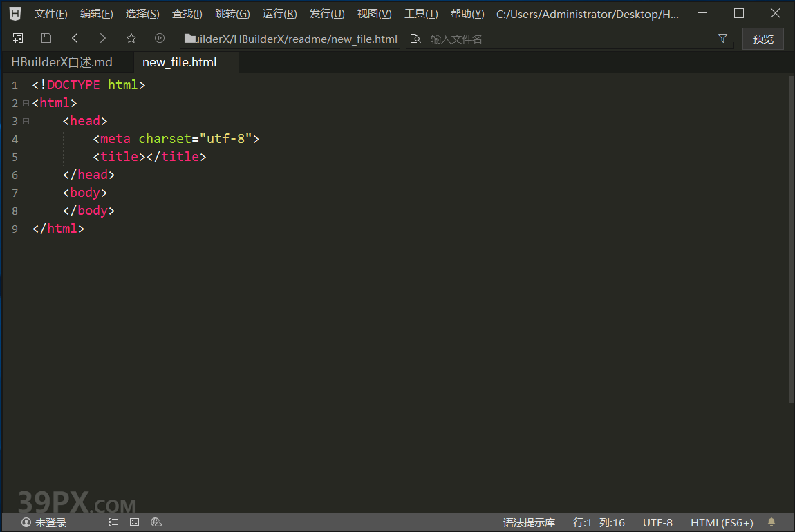Go back with the left arrow icon
The image size is (795, 532).
(75, 39)
